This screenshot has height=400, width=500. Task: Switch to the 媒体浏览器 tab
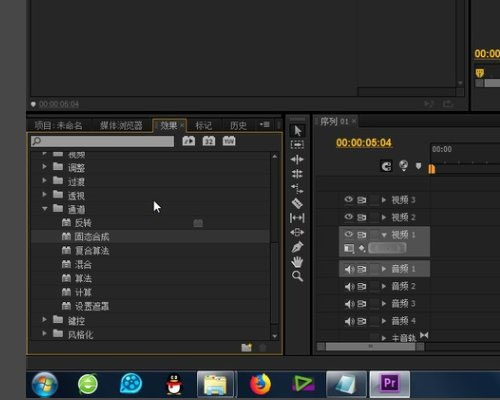(121, 125)
